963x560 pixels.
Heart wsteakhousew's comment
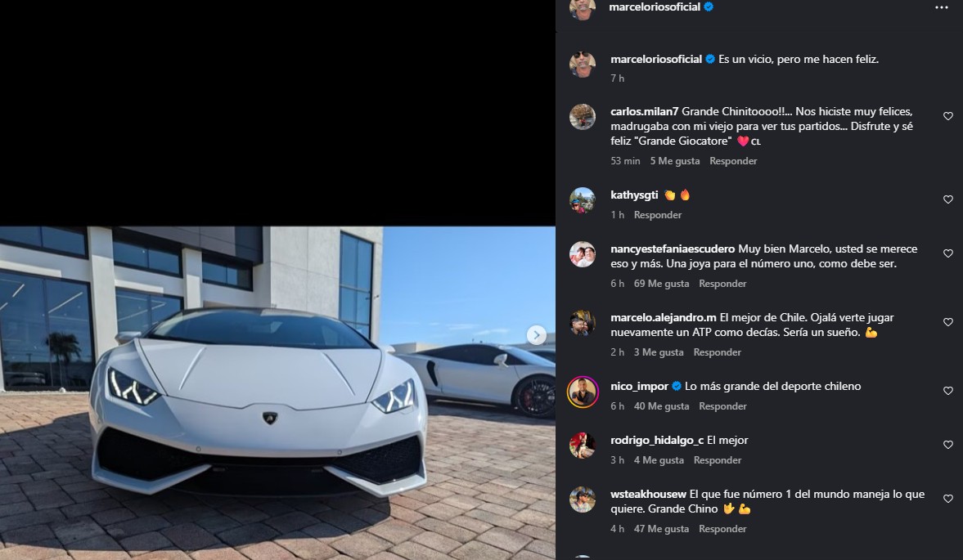tap(948, 499)
